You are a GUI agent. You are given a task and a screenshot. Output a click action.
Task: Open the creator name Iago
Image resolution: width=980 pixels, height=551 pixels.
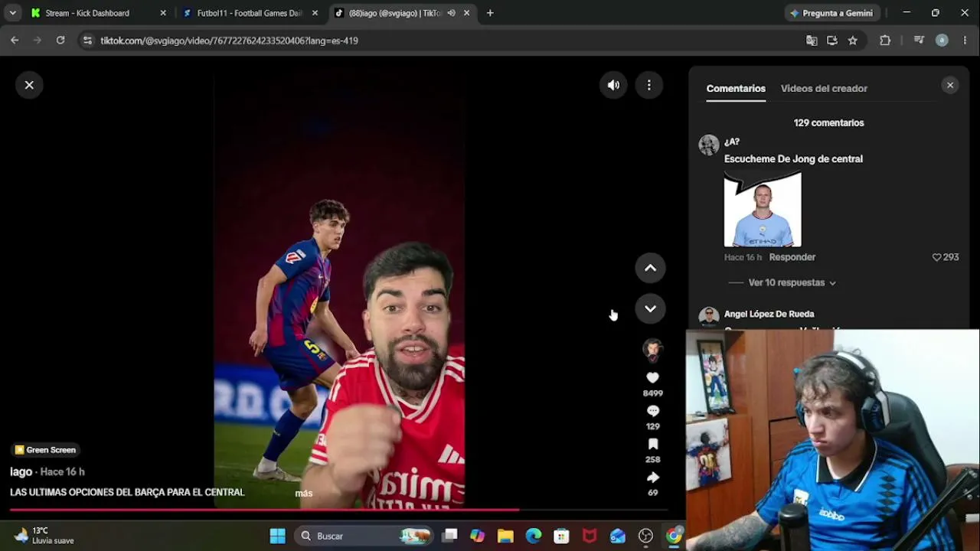pos(21,471)
